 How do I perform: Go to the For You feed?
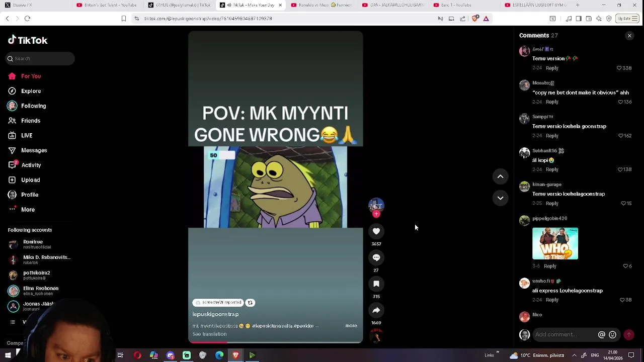pyautogui.click(x=24, y=76)
